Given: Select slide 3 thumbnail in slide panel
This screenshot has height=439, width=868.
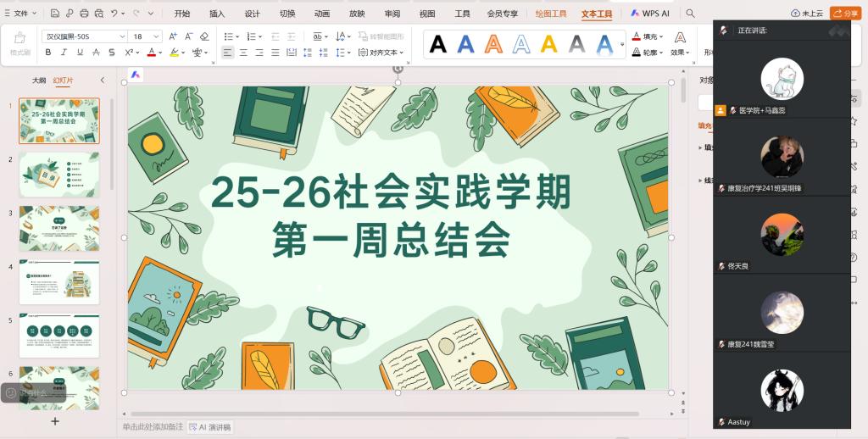Looking at the screenshot, I should [x=59, y=228].
